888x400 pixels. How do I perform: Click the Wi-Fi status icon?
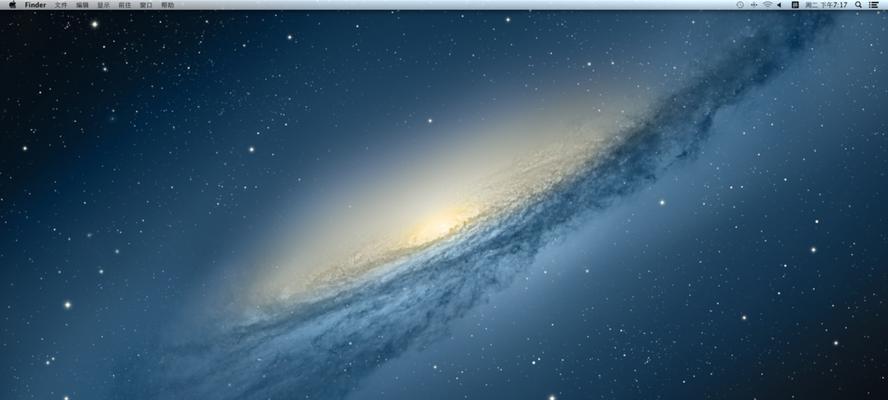[767, 5]
